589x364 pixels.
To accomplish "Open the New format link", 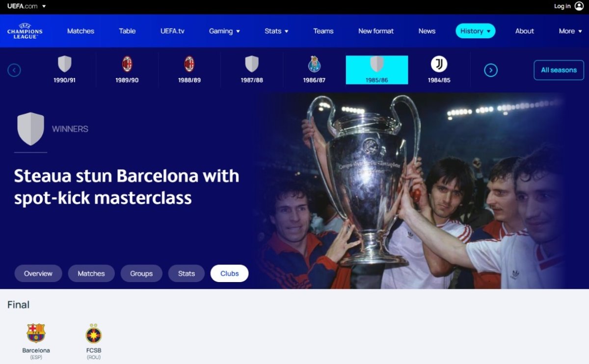I will (376, 31).
